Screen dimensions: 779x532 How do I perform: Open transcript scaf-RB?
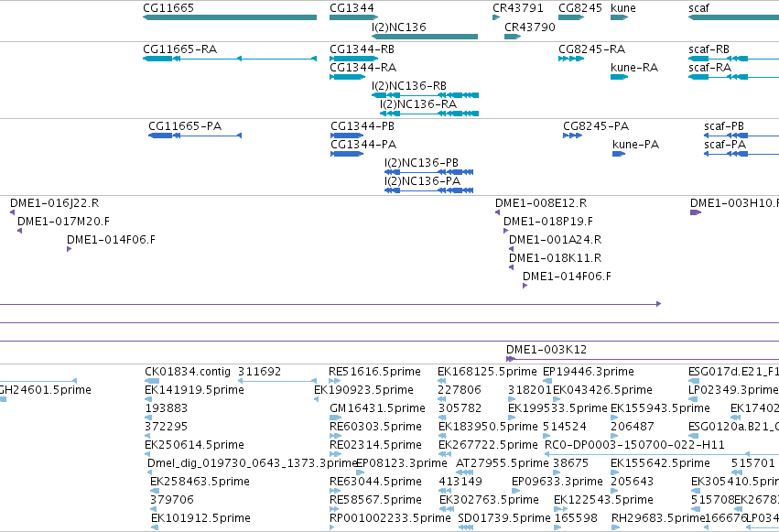[x=709, y=49]
